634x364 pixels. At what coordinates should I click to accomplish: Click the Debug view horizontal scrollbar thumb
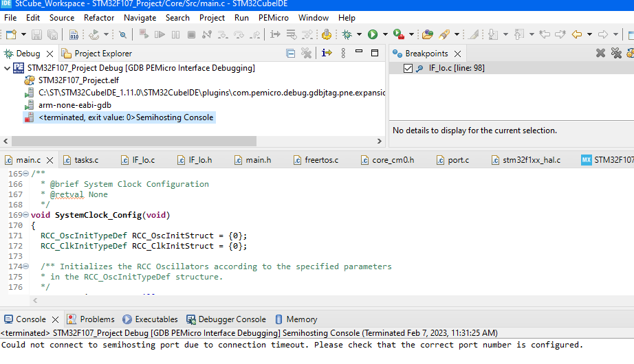[x=134, y=141]
